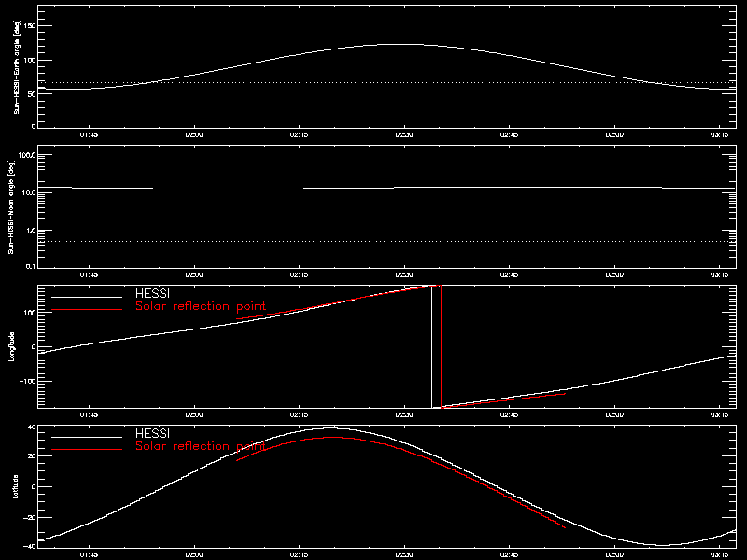Click the 'Longitude' axis title
The width and height of the screenshot is (747, 560).
(11, 346)
